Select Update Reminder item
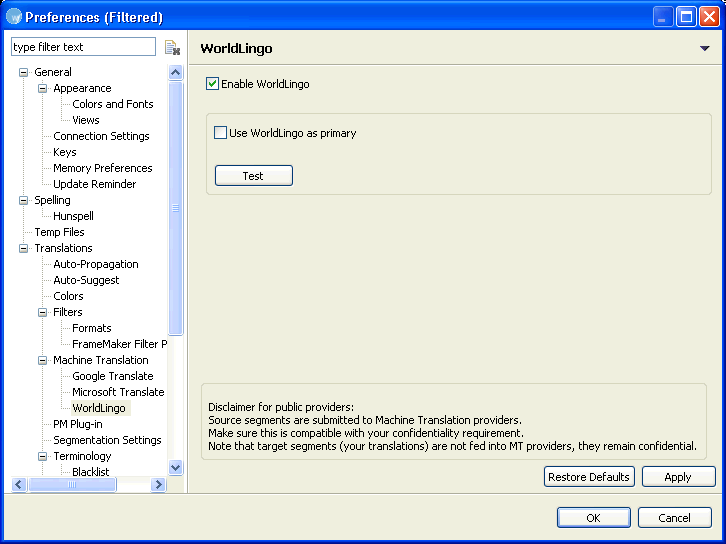 pos(94,184)
